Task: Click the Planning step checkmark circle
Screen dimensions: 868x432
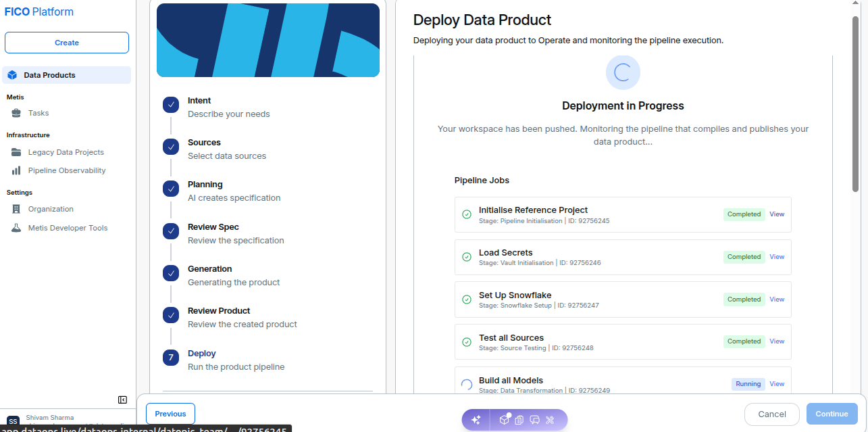Action: (x=171, y=189)
